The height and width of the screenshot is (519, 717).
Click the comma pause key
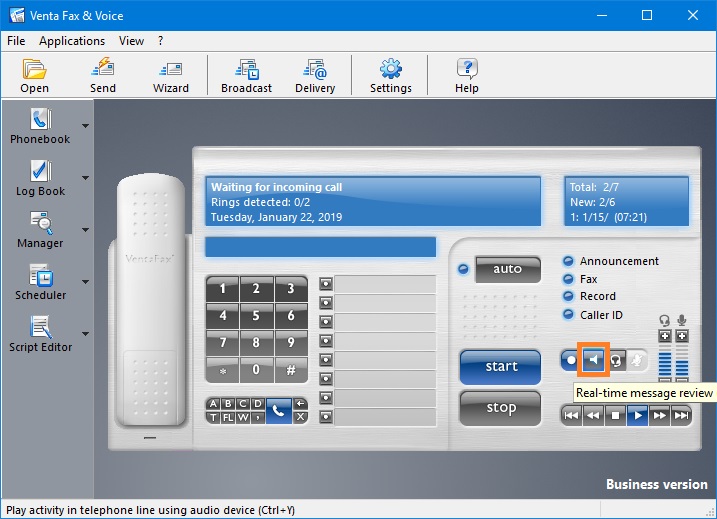coord(258,417)
